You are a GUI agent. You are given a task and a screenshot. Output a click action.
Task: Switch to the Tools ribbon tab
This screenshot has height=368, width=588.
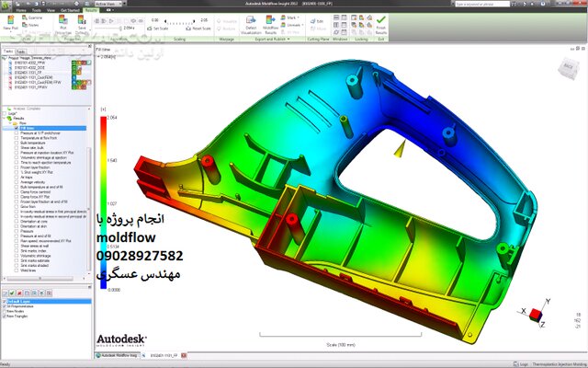[x=37, y=10]
